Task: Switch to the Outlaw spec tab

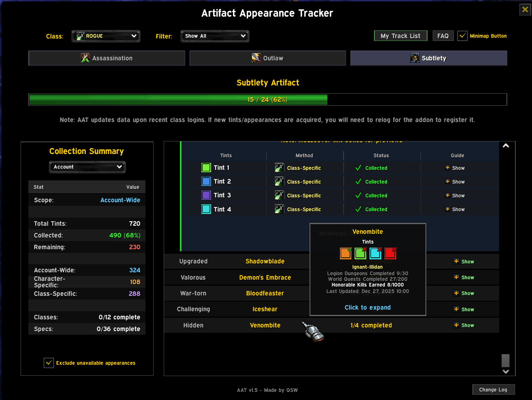Action: 267,58
